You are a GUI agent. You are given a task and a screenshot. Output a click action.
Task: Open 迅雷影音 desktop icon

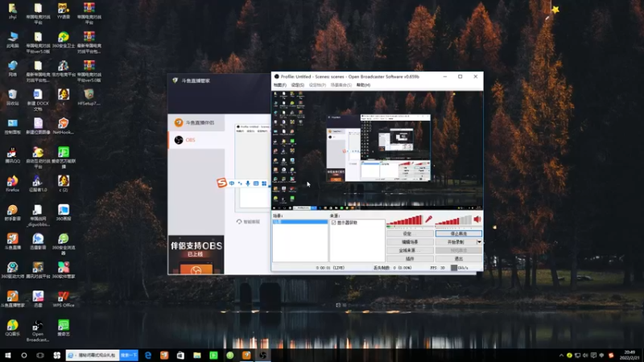point(38,241)
